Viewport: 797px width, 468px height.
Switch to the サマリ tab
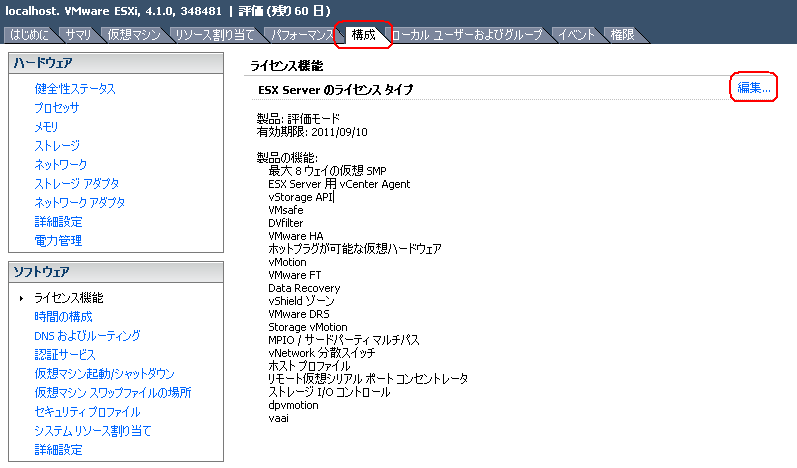pyautogui.click(x=78, y=35)
